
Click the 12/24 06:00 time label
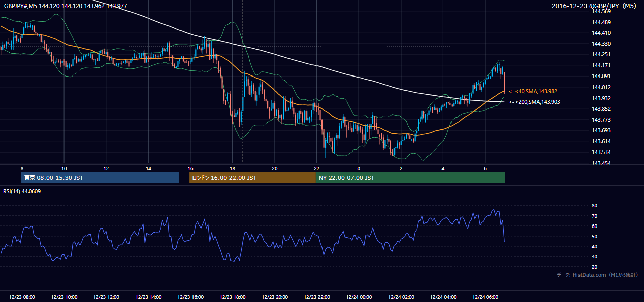click(x=485, y=297)
